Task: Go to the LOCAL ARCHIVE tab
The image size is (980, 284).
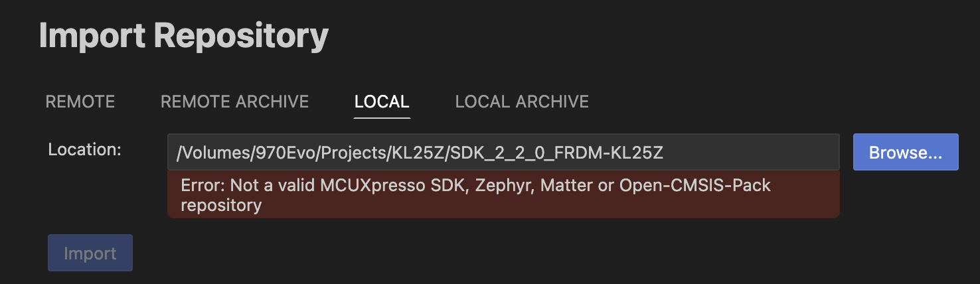Action: pyautogui.click(x=522, y=102)
